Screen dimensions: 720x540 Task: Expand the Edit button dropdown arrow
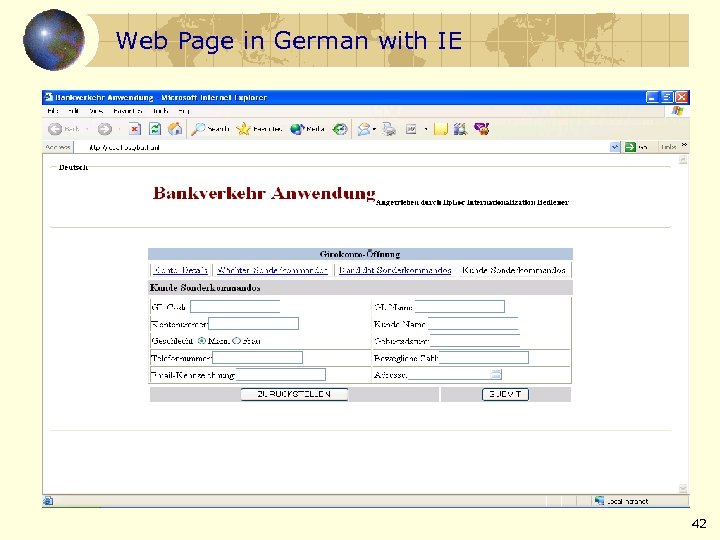pos(426,129)
